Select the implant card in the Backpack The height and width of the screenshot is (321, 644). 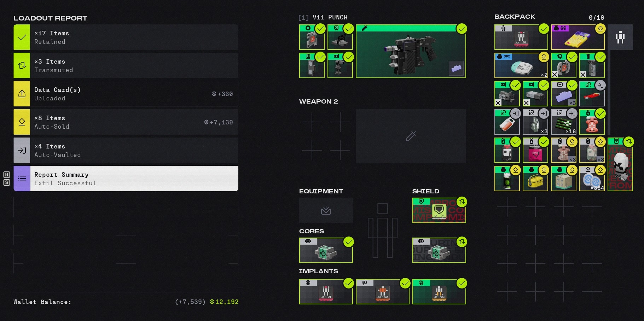521,37
